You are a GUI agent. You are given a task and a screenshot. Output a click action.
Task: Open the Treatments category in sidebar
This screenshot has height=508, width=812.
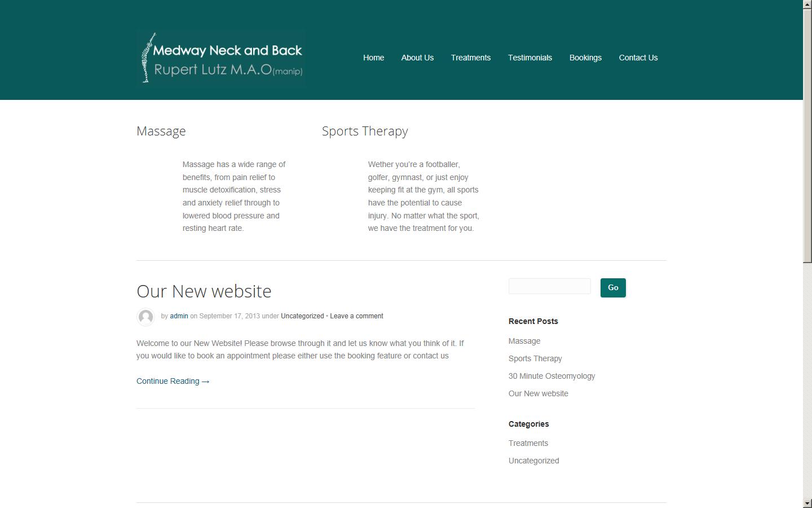pyautogui.click(x=528, y=443)
